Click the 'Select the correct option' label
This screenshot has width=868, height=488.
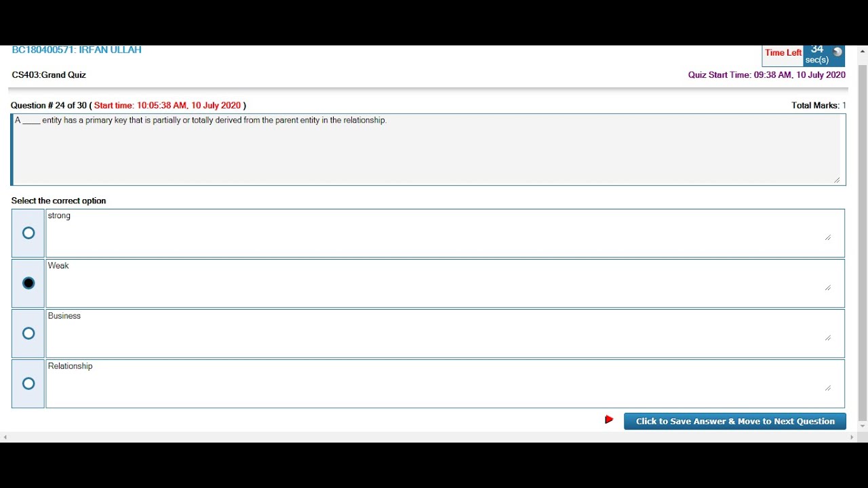point(59,201)
